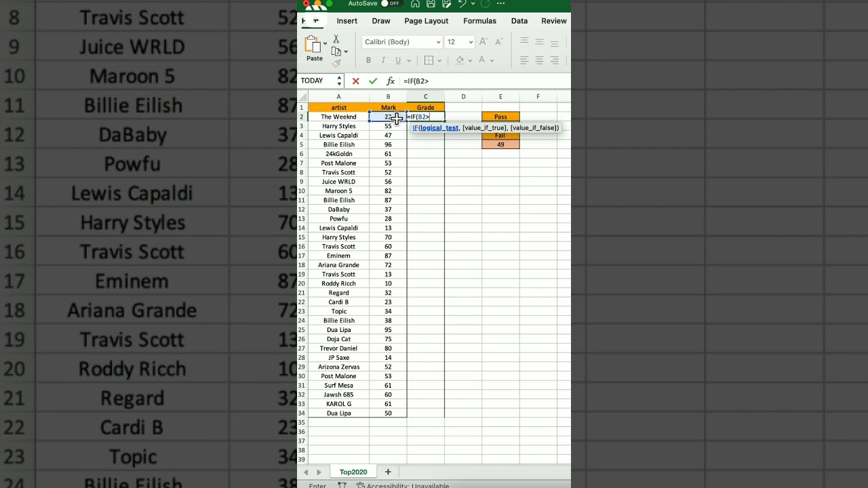Open the font size 12 dropdown
The height and width of the screenshot is (488, 868).
point(460,42)
